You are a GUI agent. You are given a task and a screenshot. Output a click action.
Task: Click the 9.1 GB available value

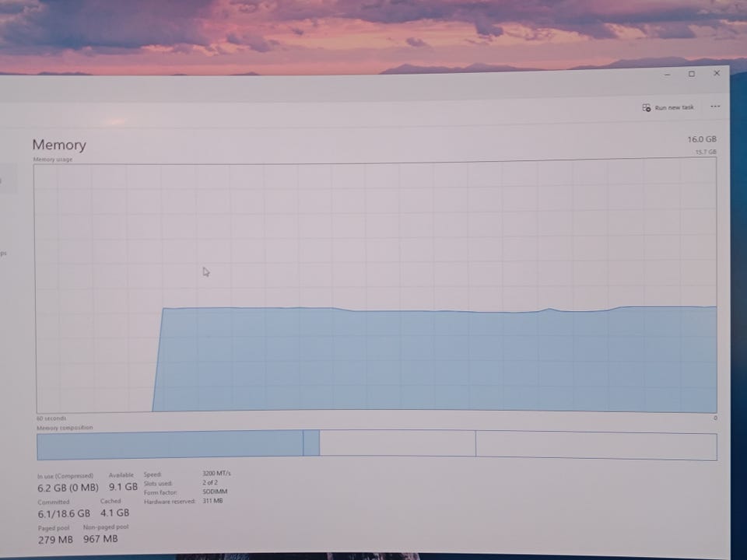123,487
